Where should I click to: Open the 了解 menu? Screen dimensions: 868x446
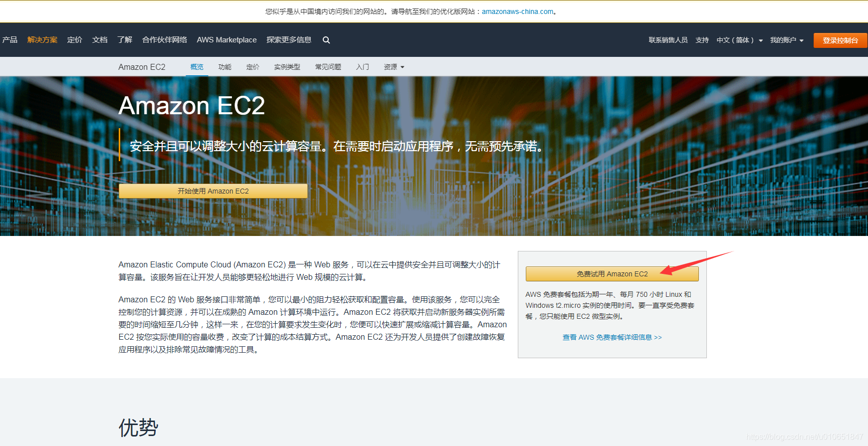125,40
